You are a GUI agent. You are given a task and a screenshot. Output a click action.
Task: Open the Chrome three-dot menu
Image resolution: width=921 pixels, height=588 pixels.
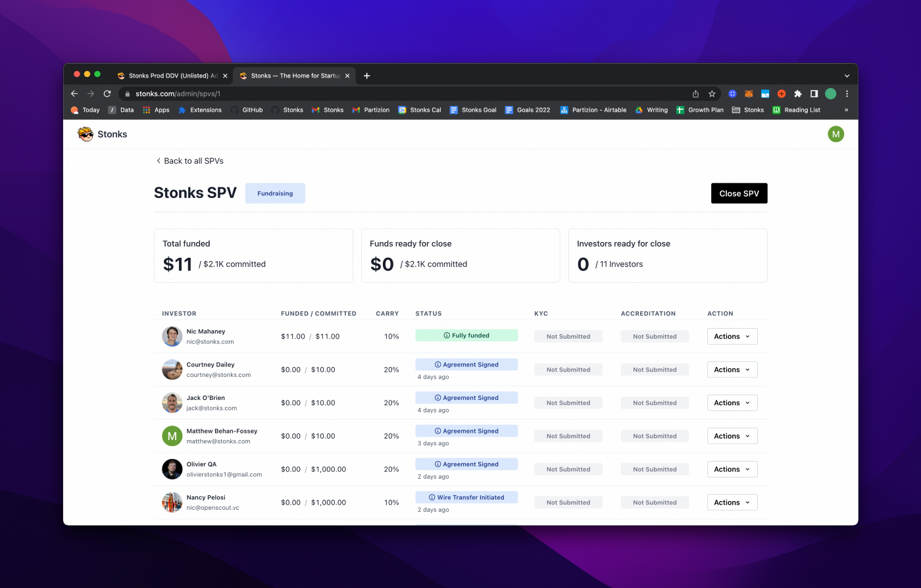pos(847,94)
